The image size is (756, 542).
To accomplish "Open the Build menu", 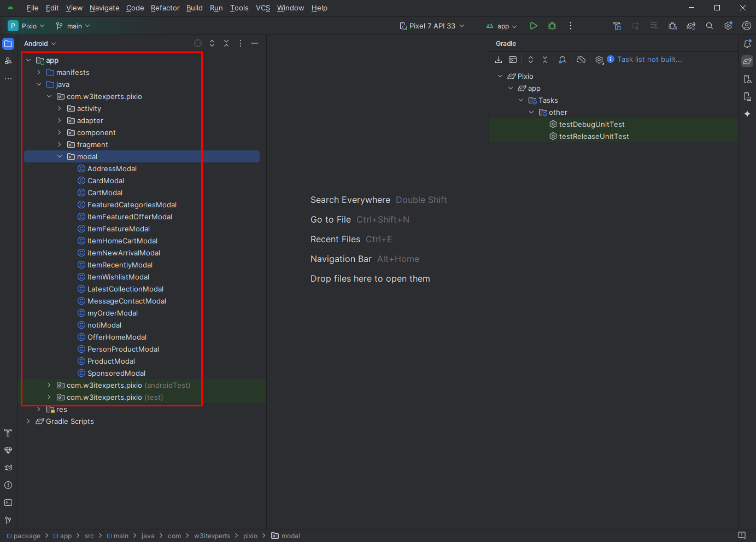I will [x=195, y=8].
